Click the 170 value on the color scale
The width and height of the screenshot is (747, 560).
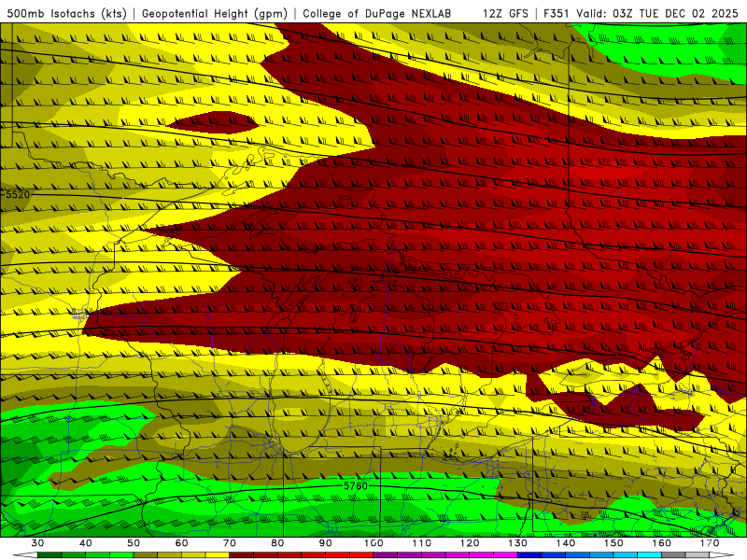click(710, 543)
